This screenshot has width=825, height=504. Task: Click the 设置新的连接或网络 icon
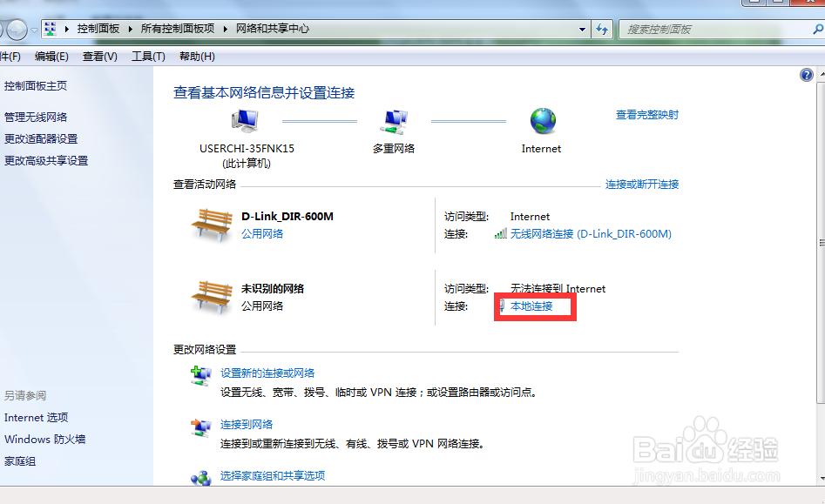[x=202, y=375]
